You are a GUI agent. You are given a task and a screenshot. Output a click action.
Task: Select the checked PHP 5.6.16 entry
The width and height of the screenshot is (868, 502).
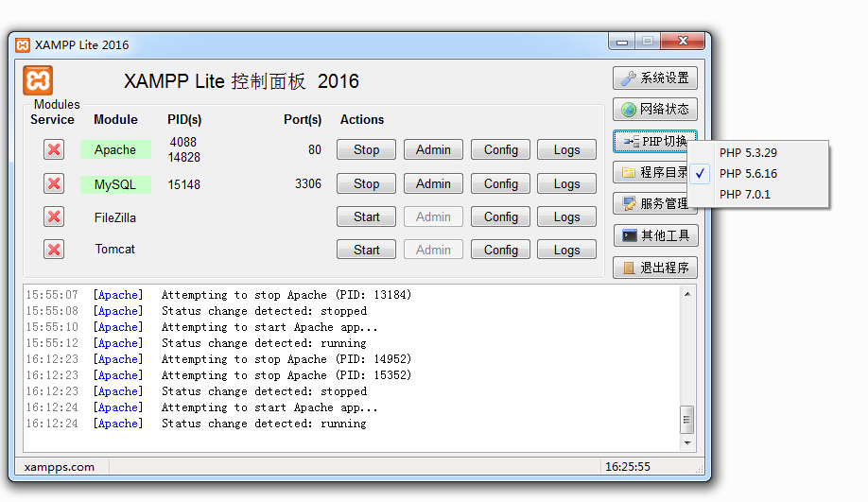click(748, 174)
